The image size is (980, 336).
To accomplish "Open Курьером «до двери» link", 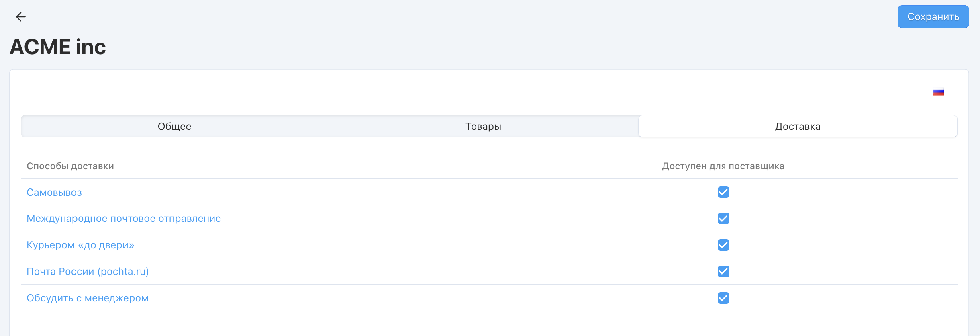I will point(80,245).
